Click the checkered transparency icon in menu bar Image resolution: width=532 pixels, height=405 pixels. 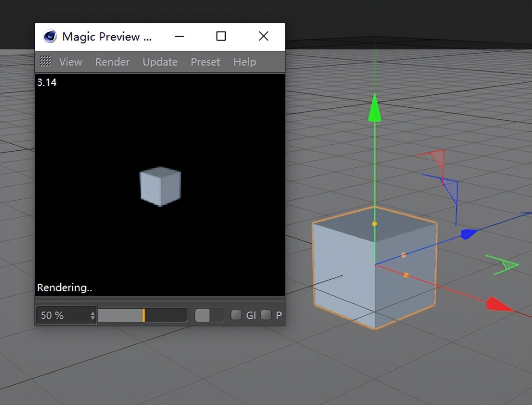pos(45,61)
